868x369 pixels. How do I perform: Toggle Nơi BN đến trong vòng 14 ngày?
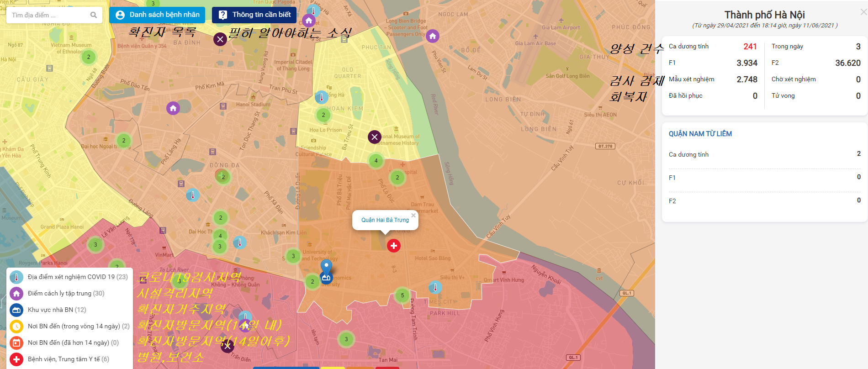(16, 326)
